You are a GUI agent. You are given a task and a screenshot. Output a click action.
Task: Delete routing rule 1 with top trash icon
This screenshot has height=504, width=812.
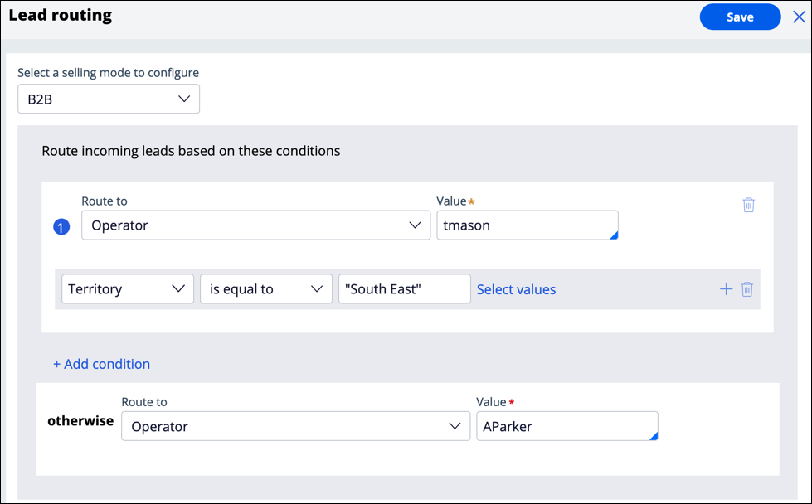(748, 205)
